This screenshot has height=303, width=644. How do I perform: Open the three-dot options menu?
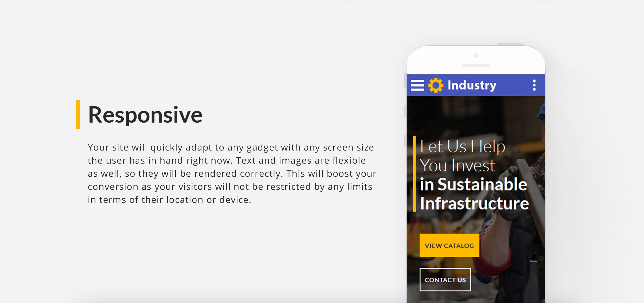(534, 85)
